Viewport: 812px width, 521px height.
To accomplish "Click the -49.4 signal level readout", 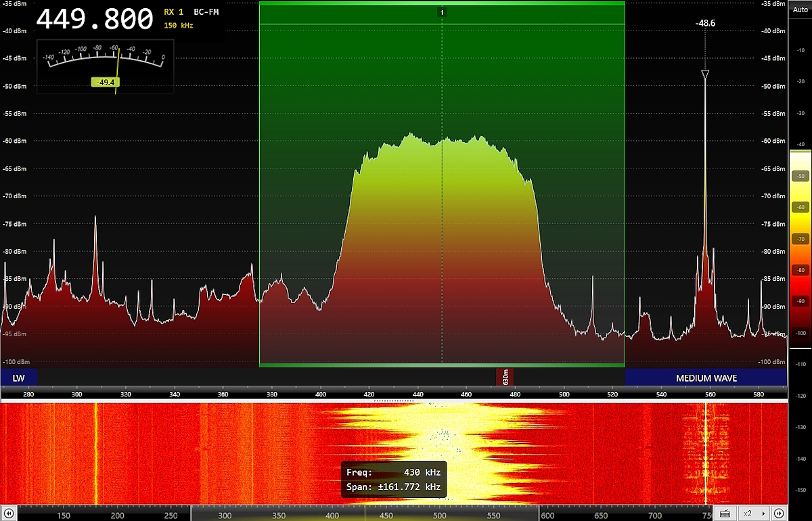I will (104, 82).
